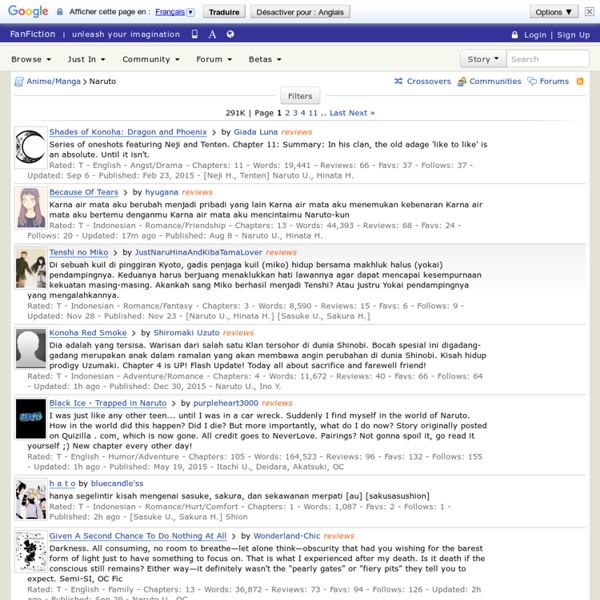Viewport: 600px width, 600px height.
Task: Click the Next » pagination link
Action: [x=362, y=113]
